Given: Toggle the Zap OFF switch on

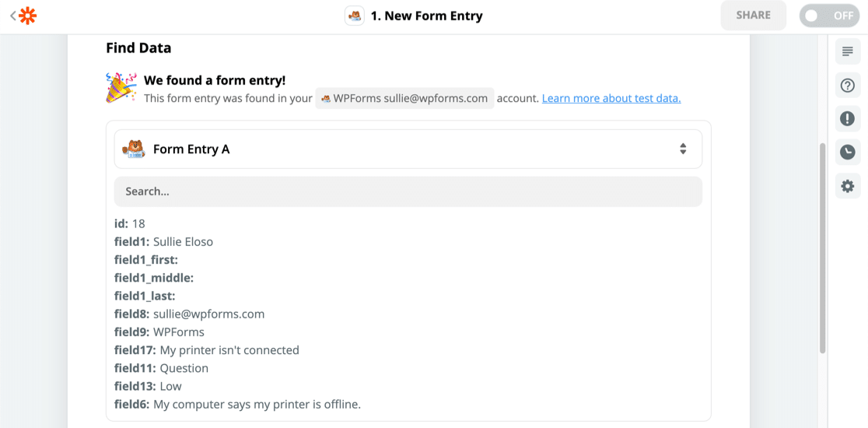Looking at the screenshot, I should [829, 16].
